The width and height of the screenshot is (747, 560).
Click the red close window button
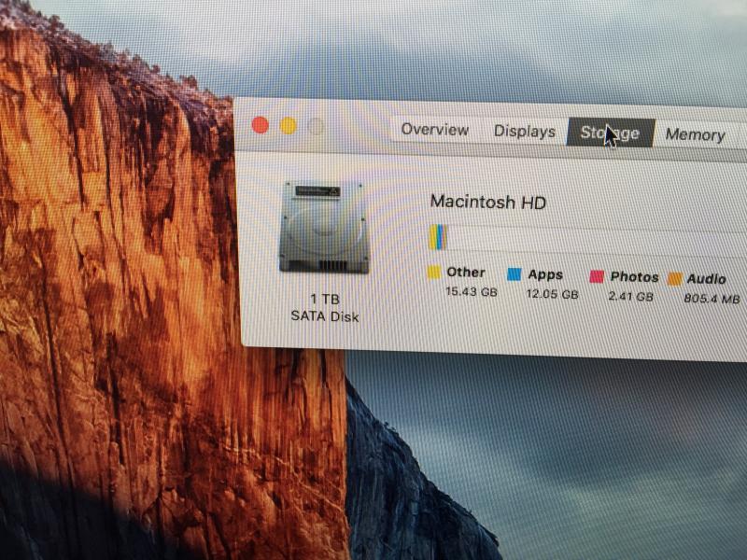pos(261,125)
